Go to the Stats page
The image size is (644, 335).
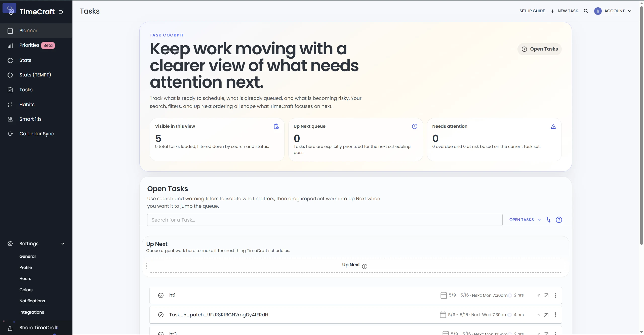[x=36, y=60]
